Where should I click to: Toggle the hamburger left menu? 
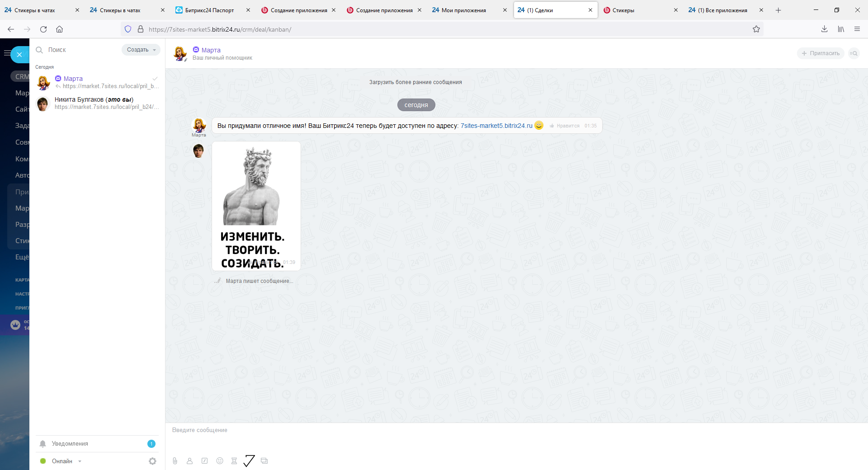point(6,53)
